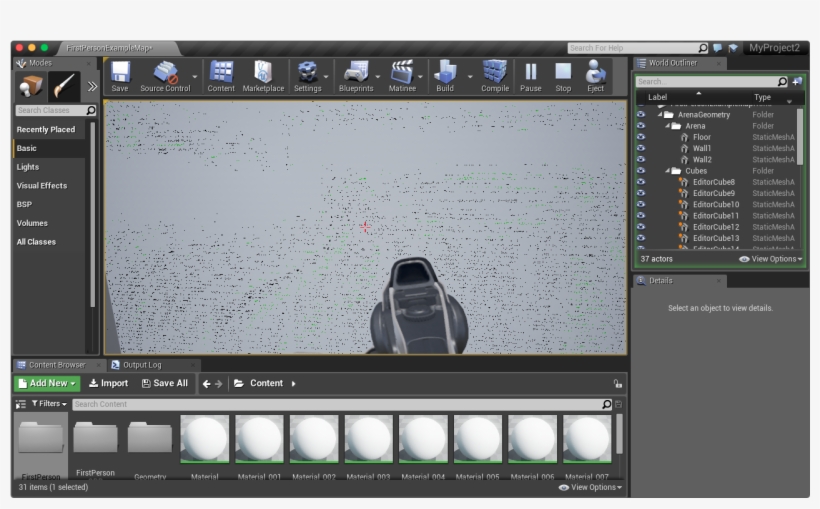Expand more Modes with double chevron

92,86
